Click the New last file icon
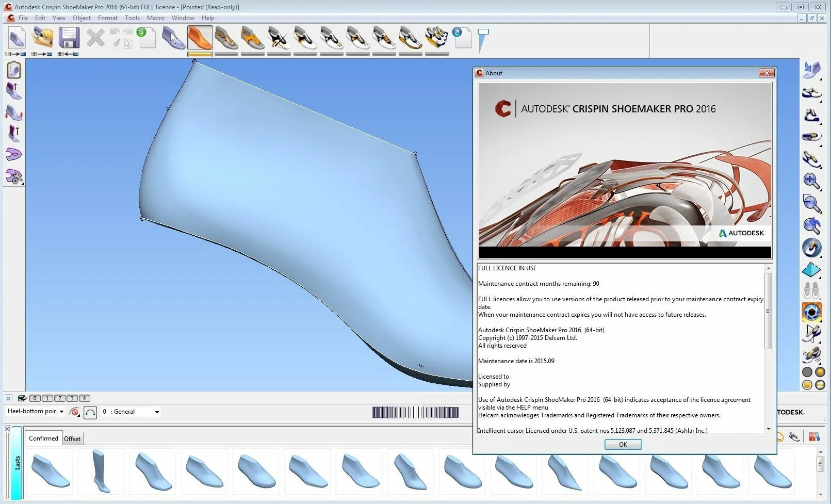 16,38
